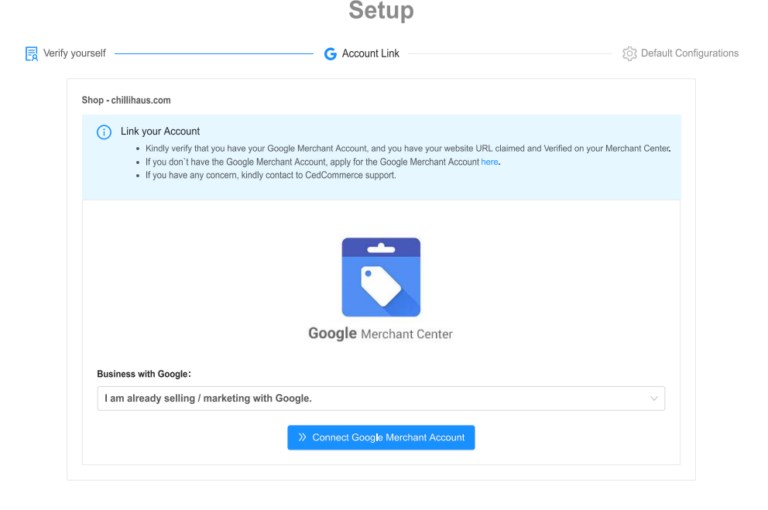Click the 'Setup' page title
Viewport: 768px width, 510px height.
point(381,10)
